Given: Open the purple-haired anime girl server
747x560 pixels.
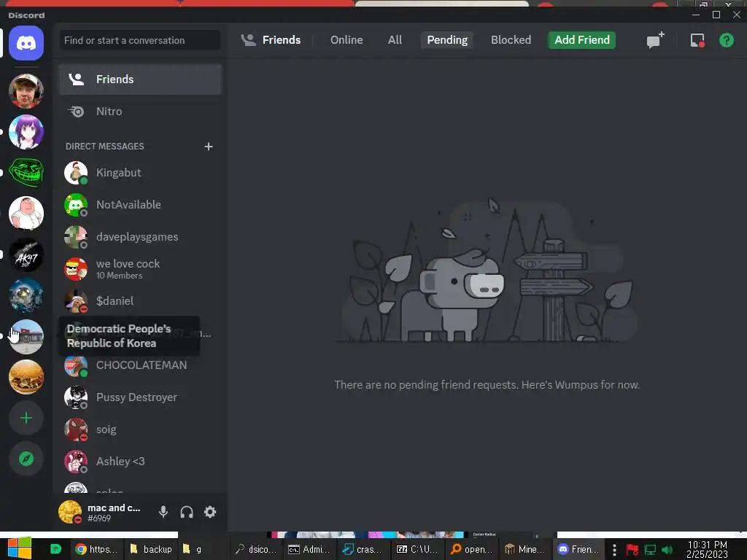Looking at the screenshot, I should pyautogui.click(x=26, y=132).
